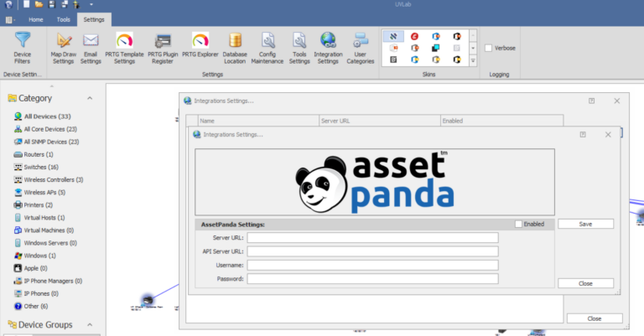Open PRTG Plugin Register
The image size is (644, 336).
163,48
